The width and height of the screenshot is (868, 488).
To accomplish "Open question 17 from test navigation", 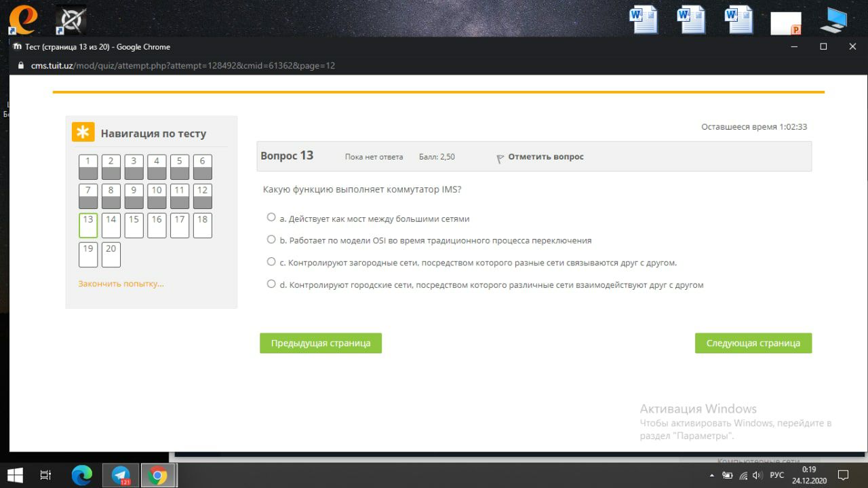I will point(180,225).
